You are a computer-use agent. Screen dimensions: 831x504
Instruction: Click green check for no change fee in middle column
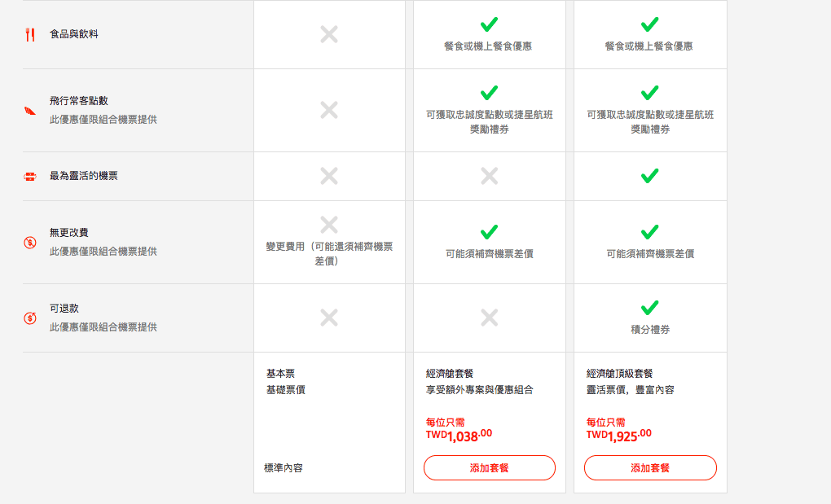[489, 232]
